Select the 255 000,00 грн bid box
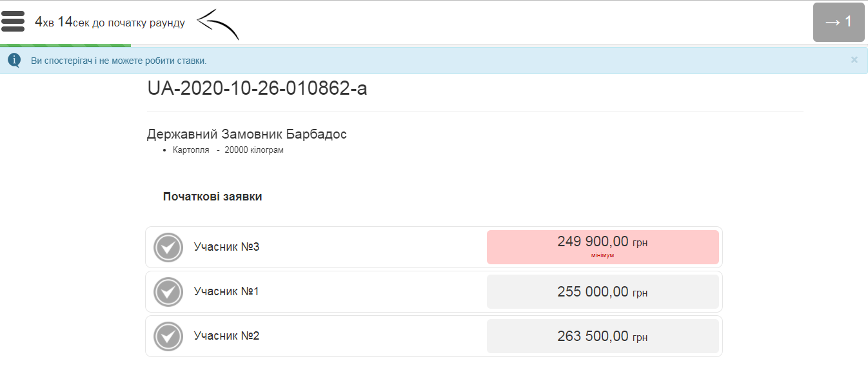Viewport: 868px width, 379px height. pyautogui.click(x=602, y=292)
